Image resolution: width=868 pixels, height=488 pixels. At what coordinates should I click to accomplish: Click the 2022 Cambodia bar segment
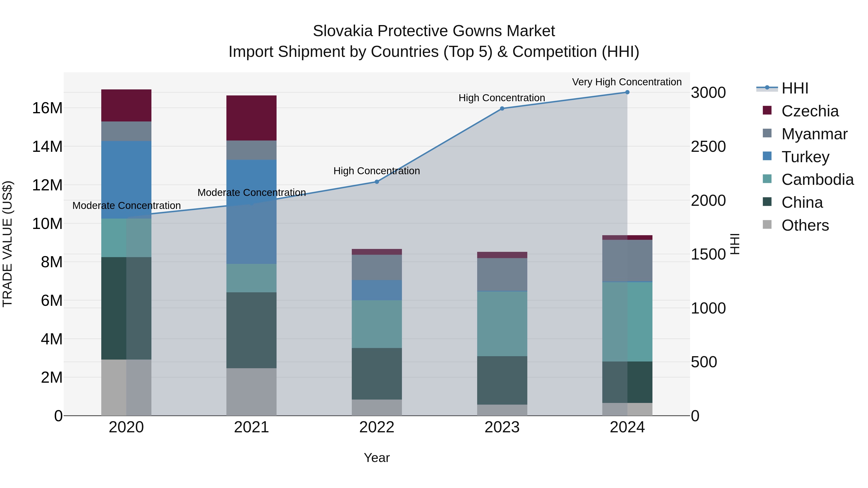pyautogui.click(x=377, y=324)
